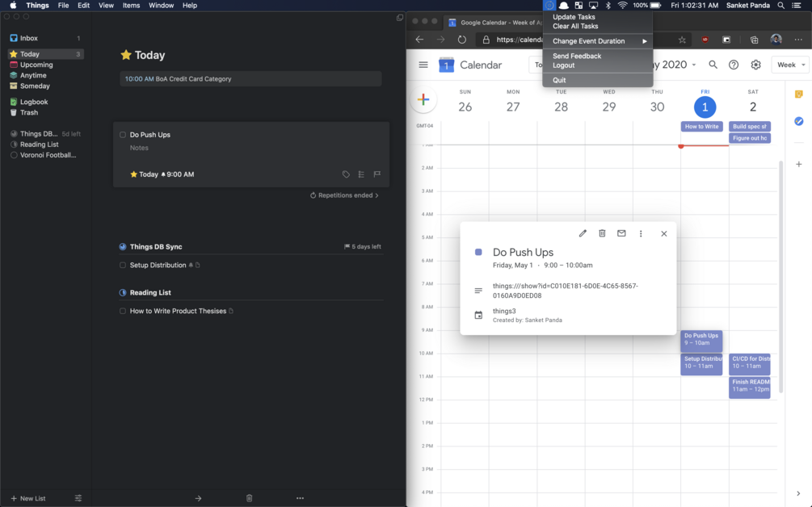Open the Week view dropdown
Viewport: 812px width, 507px height.
click(791, 65)
